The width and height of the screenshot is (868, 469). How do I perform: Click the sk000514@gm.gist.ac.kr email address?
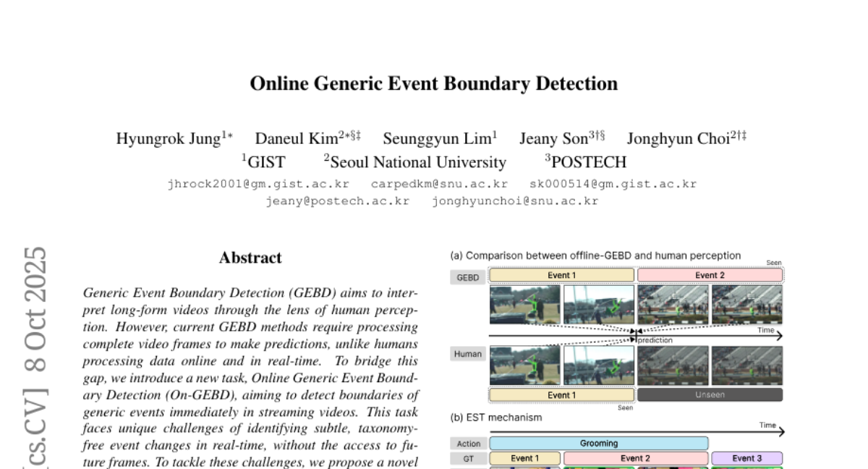click(x=613, y=184)
